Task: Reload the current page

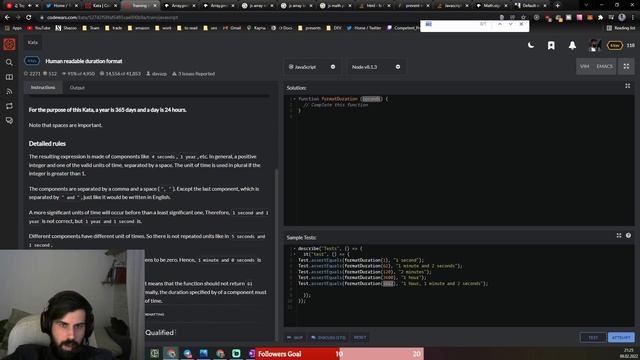Action: point(29,18)
